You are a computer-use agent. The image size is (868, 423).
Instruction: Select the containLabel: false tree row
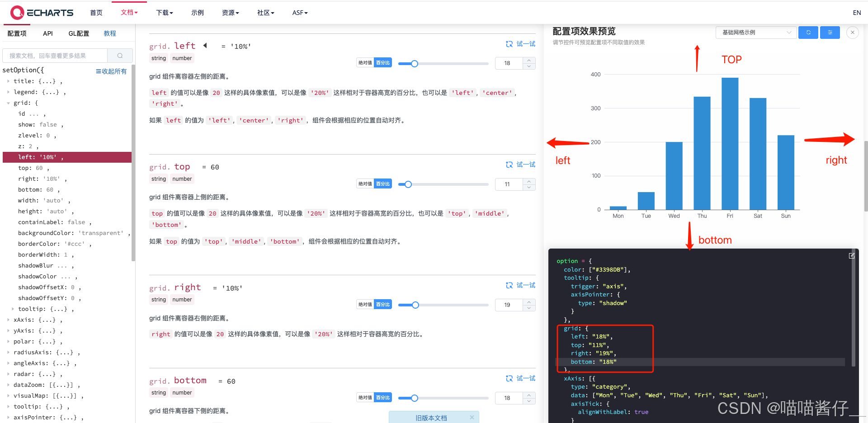click(x=67, y=222)
